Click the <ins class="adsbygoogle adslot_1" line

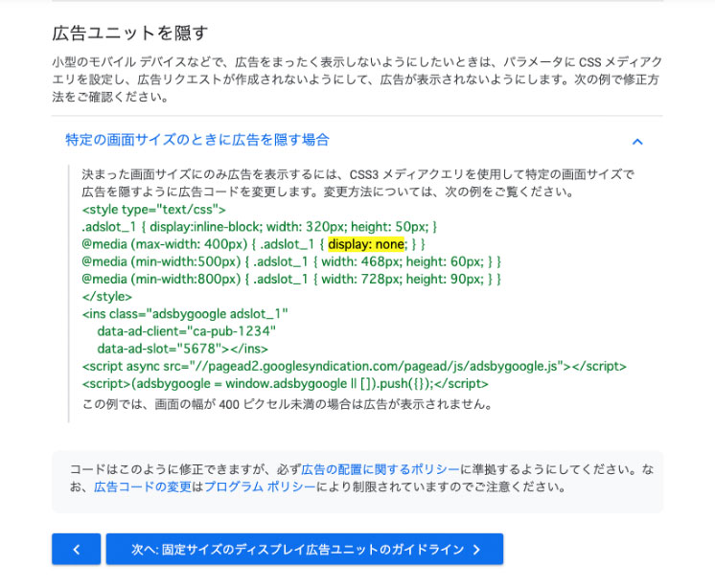[185, 314]
